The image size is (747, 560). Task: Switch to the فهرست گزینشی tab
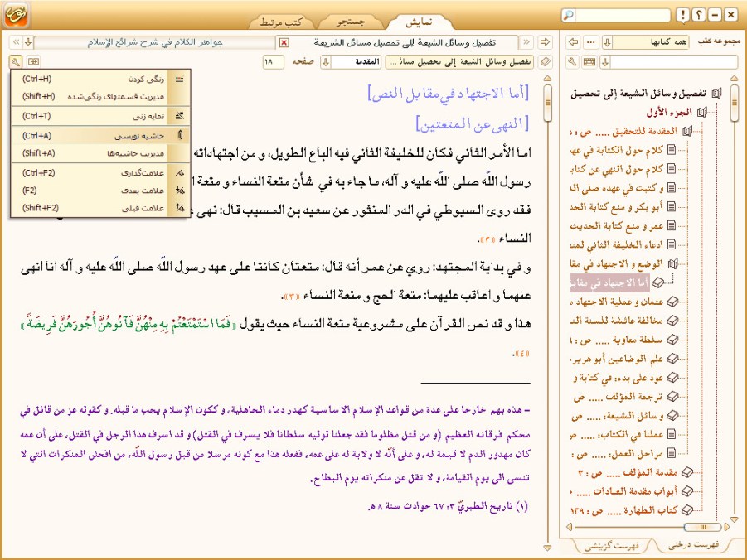click(x=611, y=545)
